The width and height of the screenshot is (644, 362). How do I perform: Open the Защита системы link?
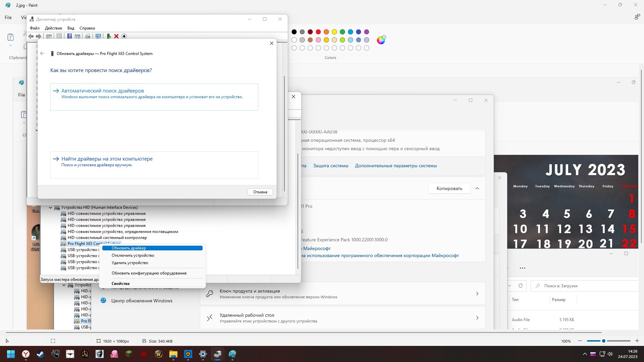coord(330,166)
